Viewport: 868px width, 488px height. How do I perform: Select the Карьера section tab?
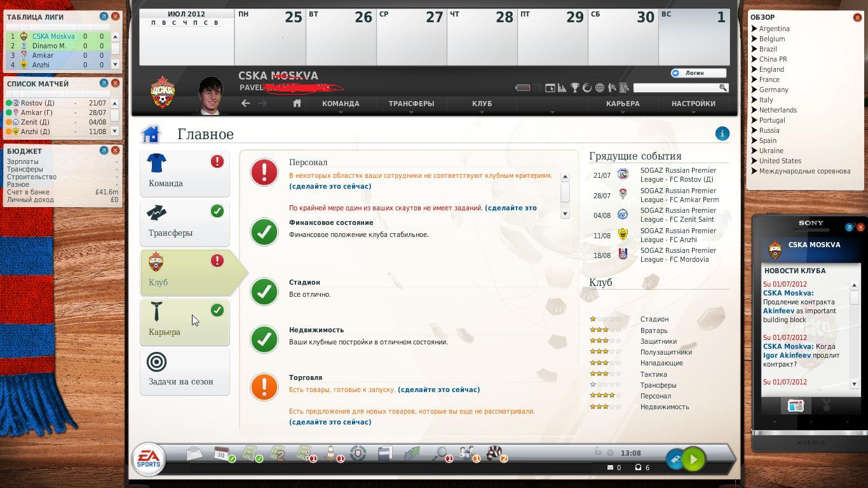pyautogui.click(x=185, y=322)
